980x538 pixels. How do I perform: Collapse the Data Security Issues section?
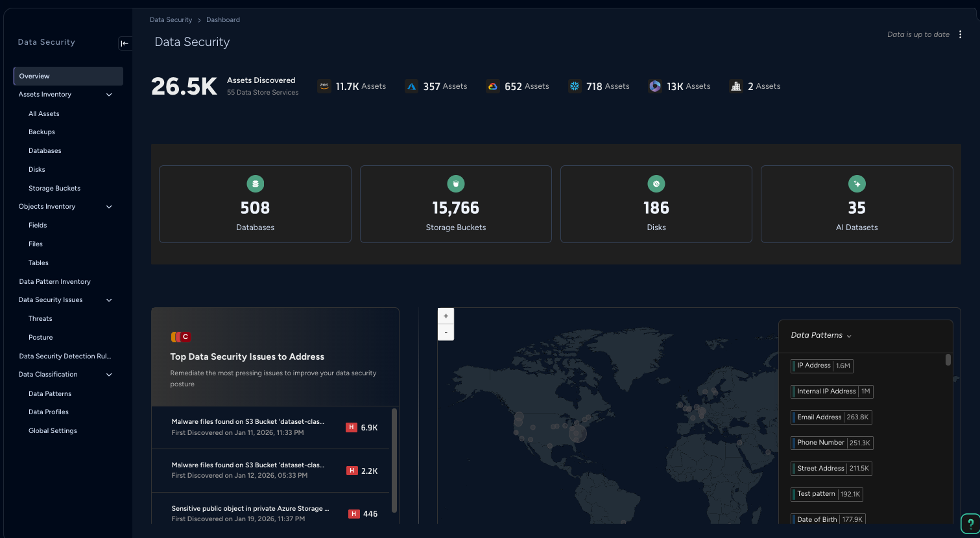pos(109,300)
